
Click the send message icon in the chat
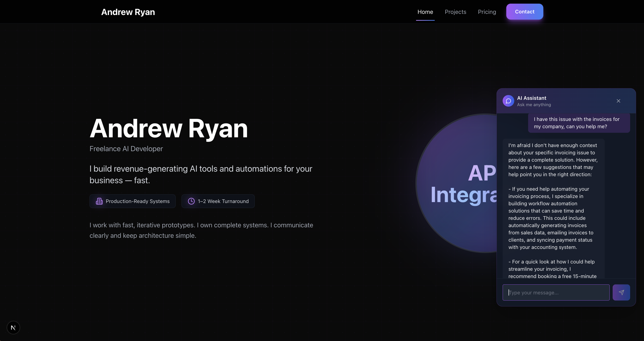(x=622, y=292)
